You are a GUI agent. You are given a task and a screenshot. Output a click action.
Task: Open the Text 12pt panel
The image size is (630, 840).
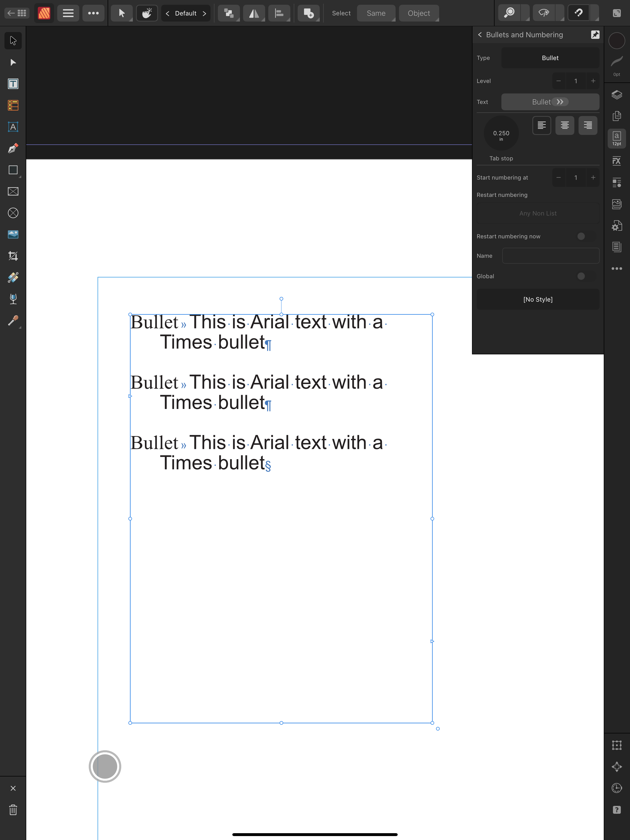coord(617,139)
